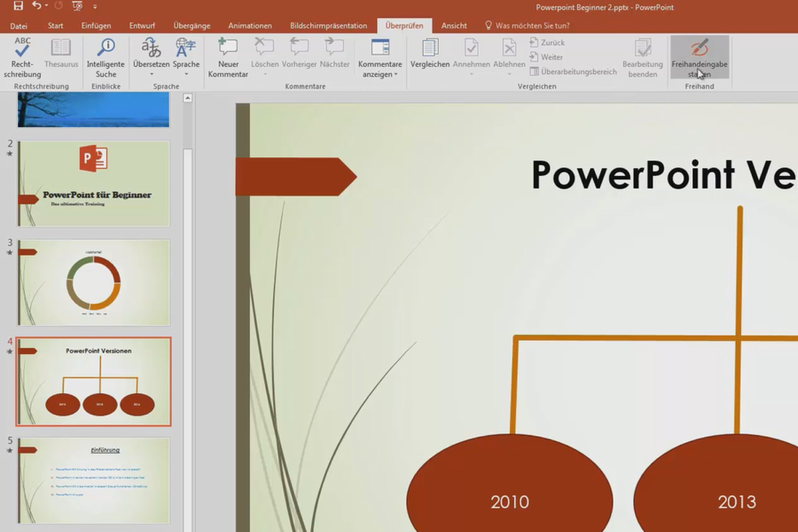Insert a Neuer Kommentar
The image size is (798, 532).
coord(228,57)
